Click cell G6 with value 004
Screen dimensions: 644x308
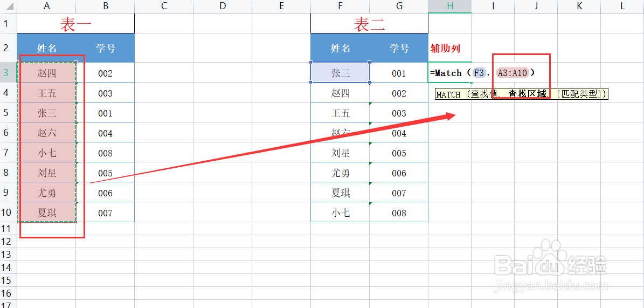[399, 132]
